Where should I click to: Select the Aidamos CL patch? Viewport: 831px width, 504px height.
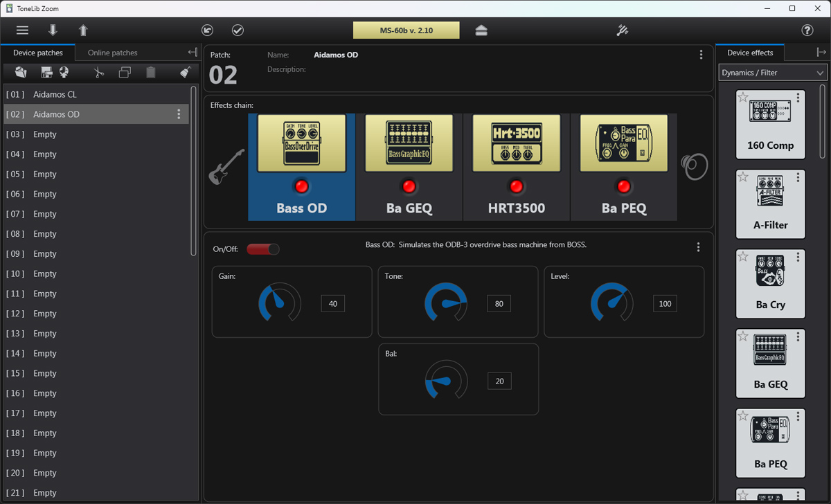[x=96, y=94]
